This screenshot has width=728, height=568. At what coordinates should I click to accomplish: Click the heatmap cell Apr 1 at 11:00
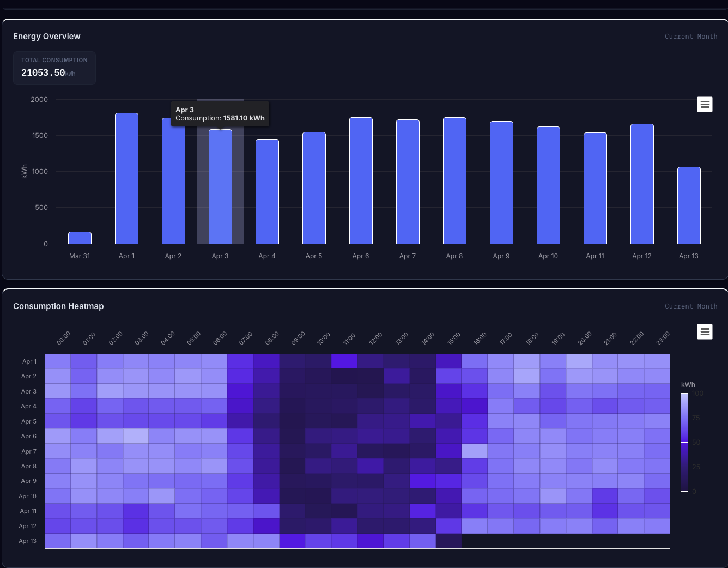click(x=344, y=361)
